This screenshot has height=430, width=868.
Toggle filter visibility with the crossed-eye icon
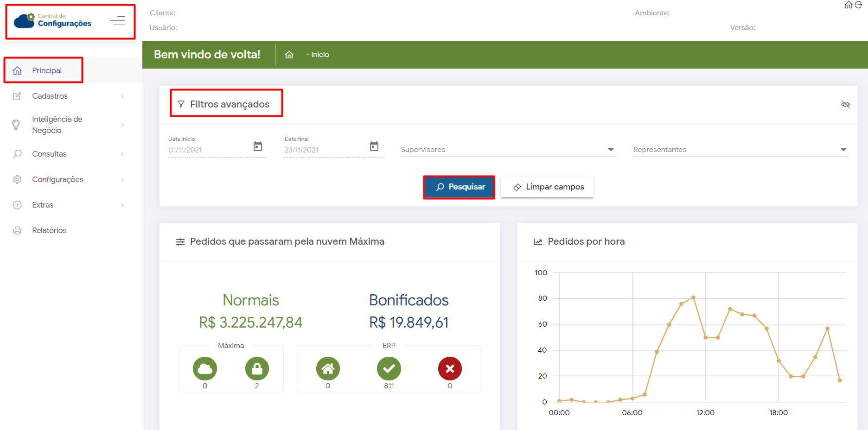pos(845,104)
